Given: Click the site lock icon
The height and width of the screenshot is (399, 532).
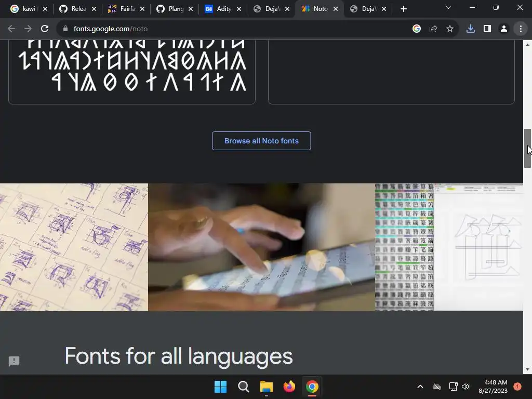Looking at the screenshot, I should point(65,29).
